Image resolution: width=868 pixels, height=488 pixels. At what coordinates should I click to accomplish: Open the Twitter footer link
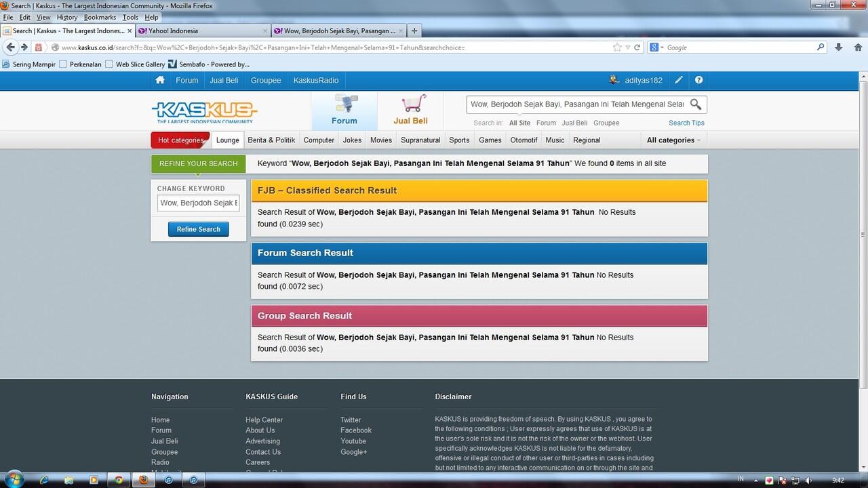(351, 420)
